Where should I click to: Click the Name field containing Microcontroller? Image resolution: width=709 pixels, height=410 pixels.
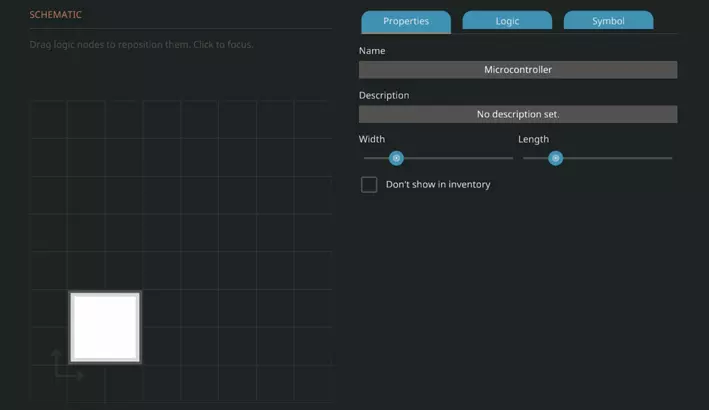pos(517,70)
